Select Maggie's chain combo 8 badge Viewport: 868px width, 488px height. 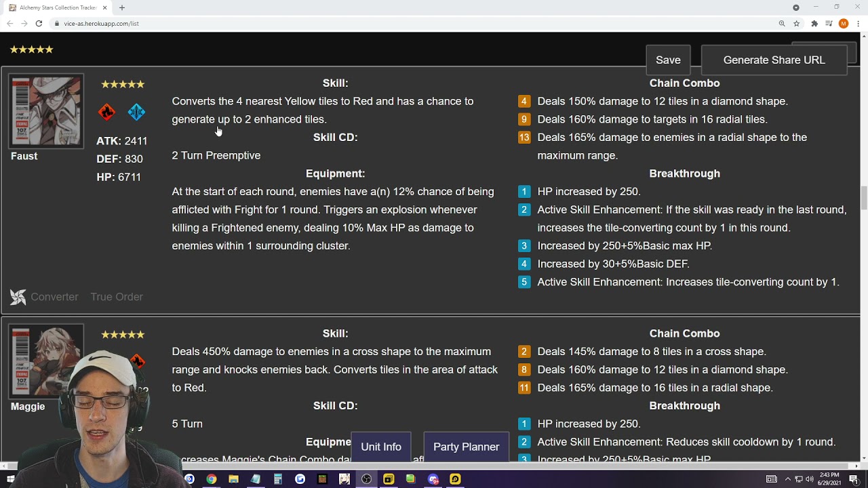[524, 370]
